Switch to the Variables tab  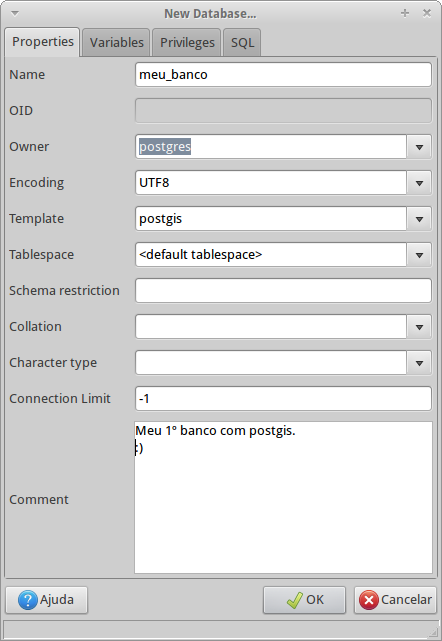(x=117, y=42)
